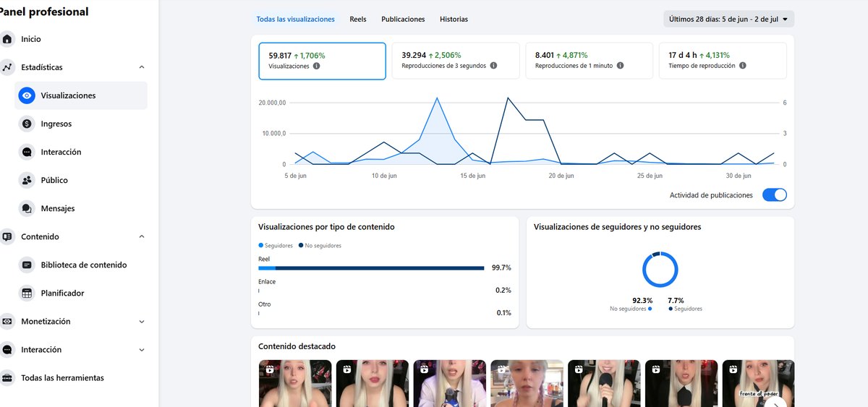Click the bottom Interacción section icon
The image size is (868, 407).
(7, 349)
